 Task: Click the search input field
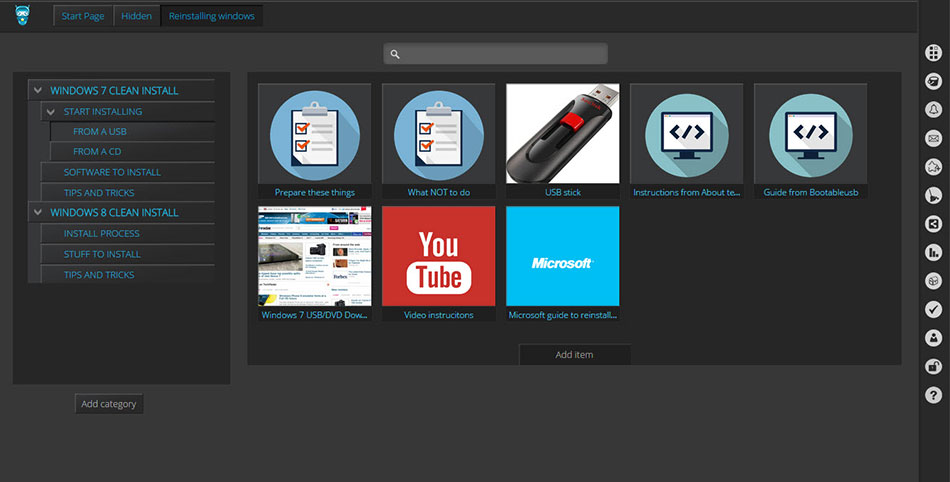495,54
